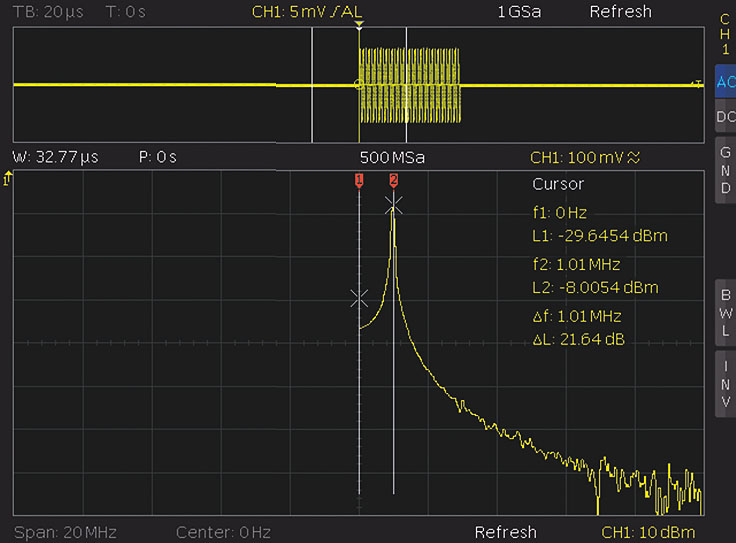Open the CH1 channel menu tab

725,34
